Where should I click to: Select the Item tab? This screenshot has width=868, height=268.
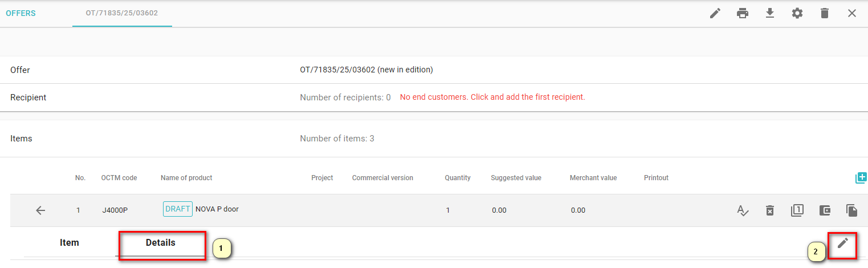pos(69,243)
